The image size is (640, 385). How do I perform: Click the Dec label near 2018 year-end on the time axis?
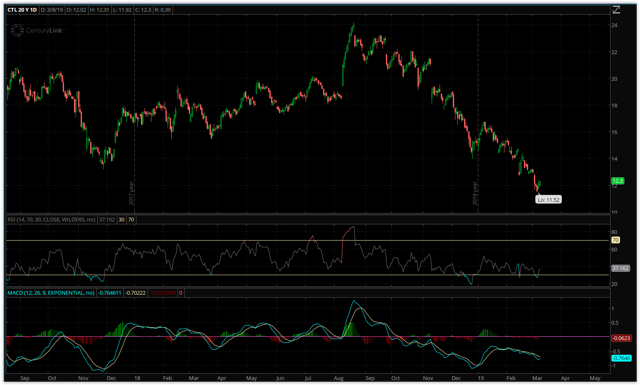tap(456, 378)
